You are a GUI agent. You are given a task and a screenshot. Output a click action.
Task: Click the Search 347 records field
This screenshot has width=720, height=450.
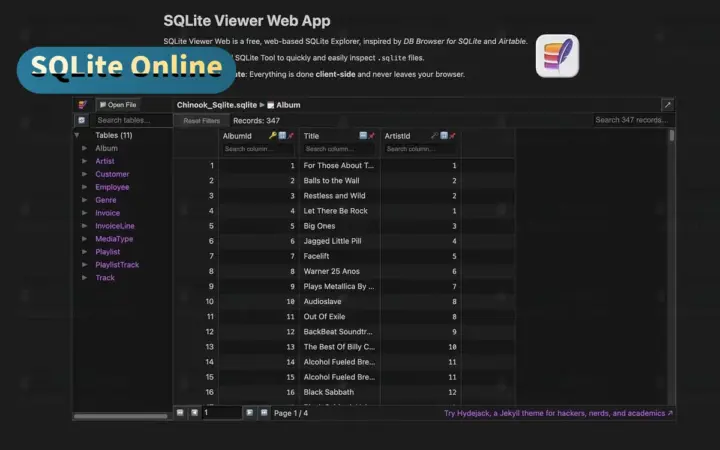tap(633, 120)
